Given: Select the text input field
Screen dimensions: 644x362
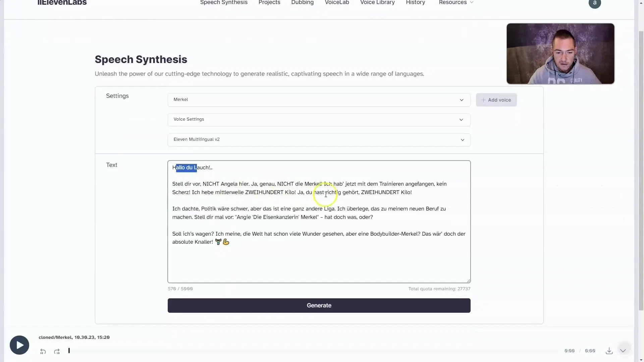Looking at the screenshot, I should pyautogui.click(x=319, y=222).
